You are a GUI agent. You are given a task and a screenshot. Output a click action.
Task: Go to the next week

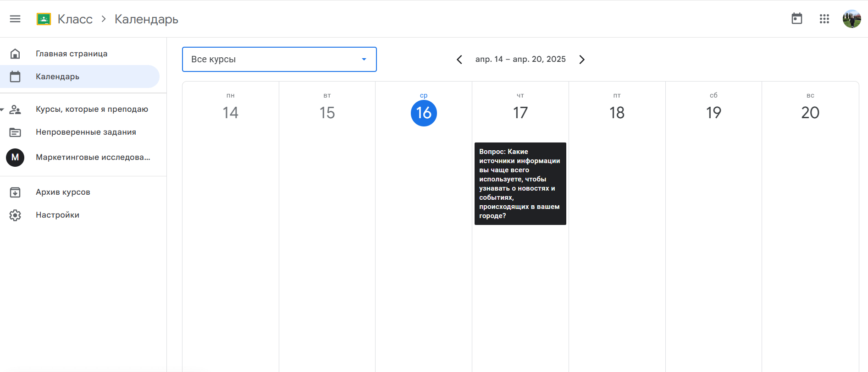tap(582, 60)
